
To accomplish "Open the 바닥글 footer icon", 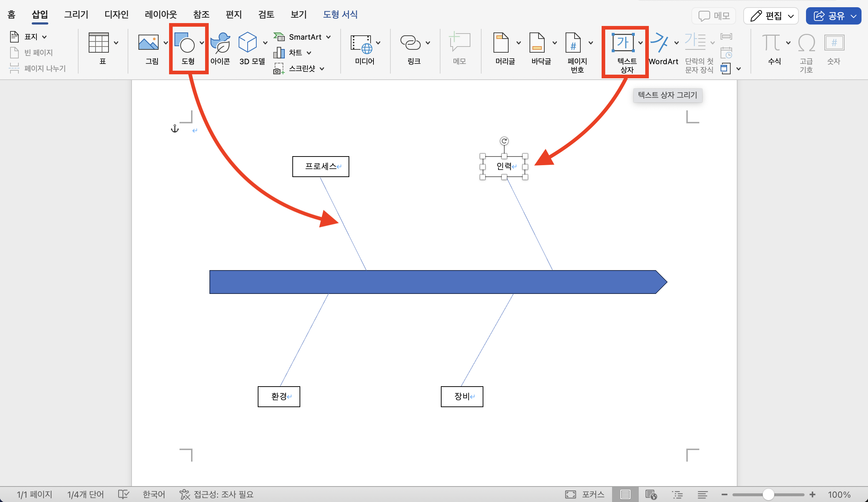I will [537, 43].
